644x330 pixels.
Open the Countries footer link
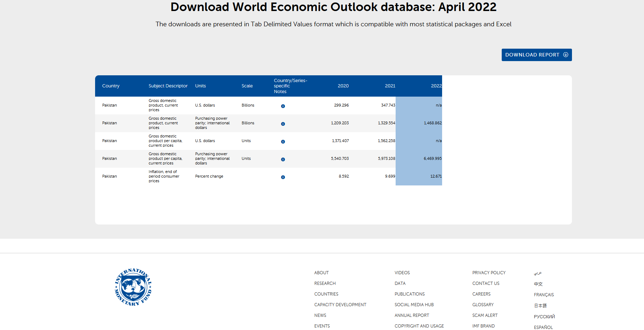[x=326, y=294]
